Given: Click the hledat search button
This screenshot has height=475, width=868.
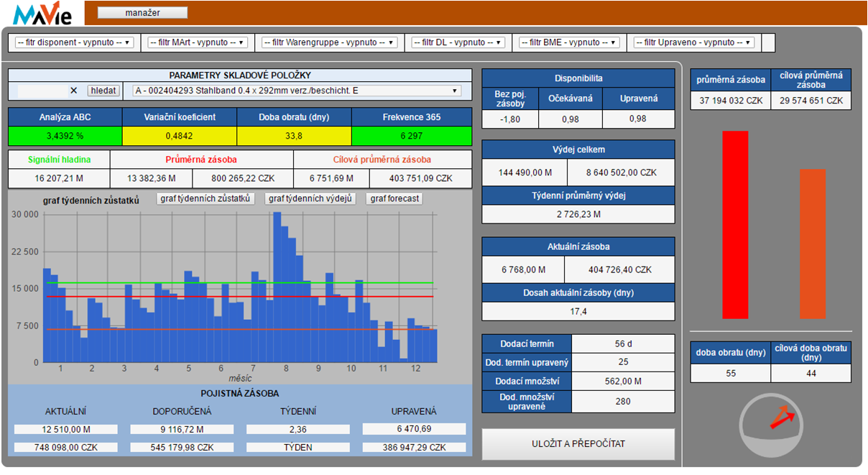Looking at the screenshot, I should 103,91.
